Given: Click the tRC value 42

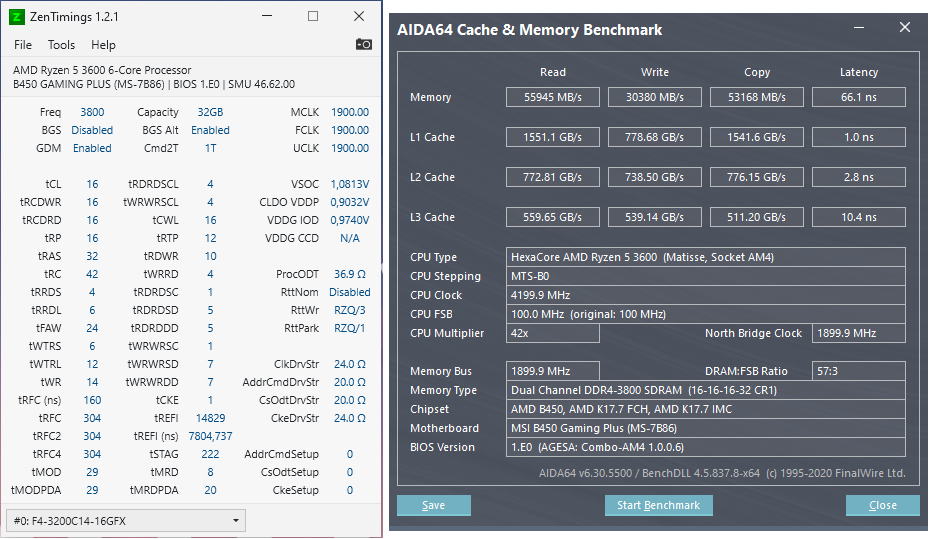Looking at the screenshot, I should pyautogui.click(x=92, y=274).
